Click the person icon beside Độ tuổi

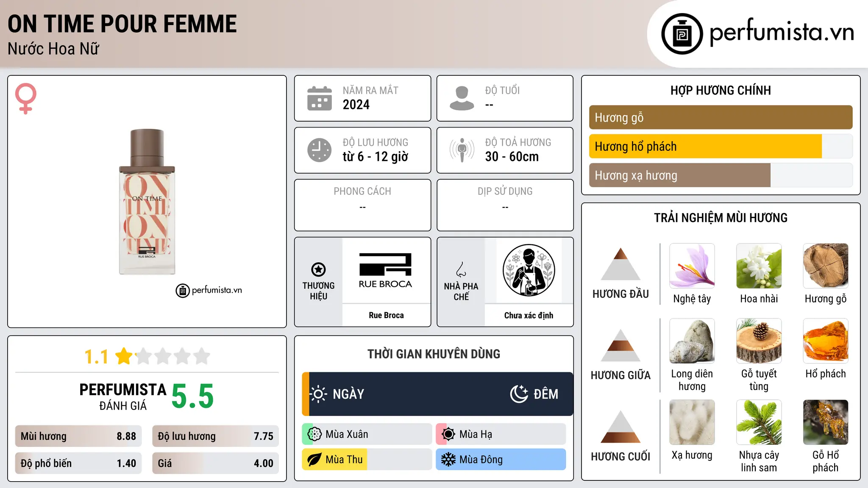tap(462, 98)
